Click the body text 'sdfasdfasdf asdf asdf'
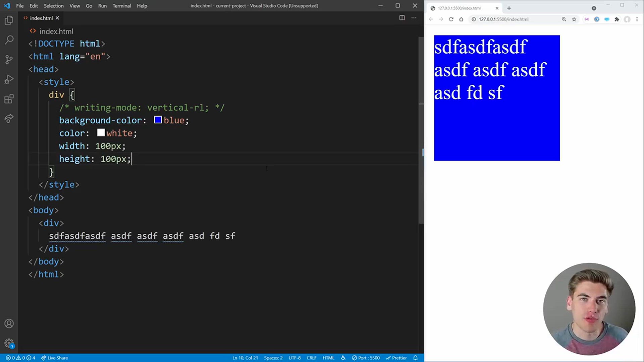644x362 pixels. tap(103, 236)
